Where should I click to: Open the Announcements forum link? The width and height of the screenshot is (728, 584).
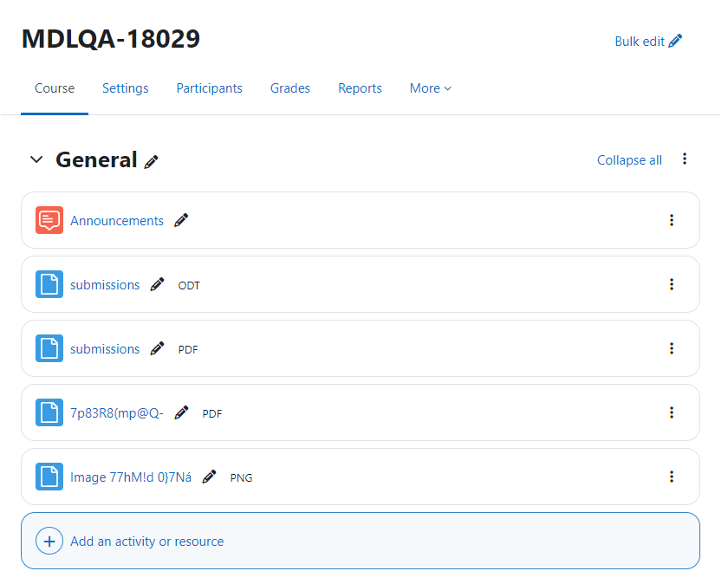point(117,220)
